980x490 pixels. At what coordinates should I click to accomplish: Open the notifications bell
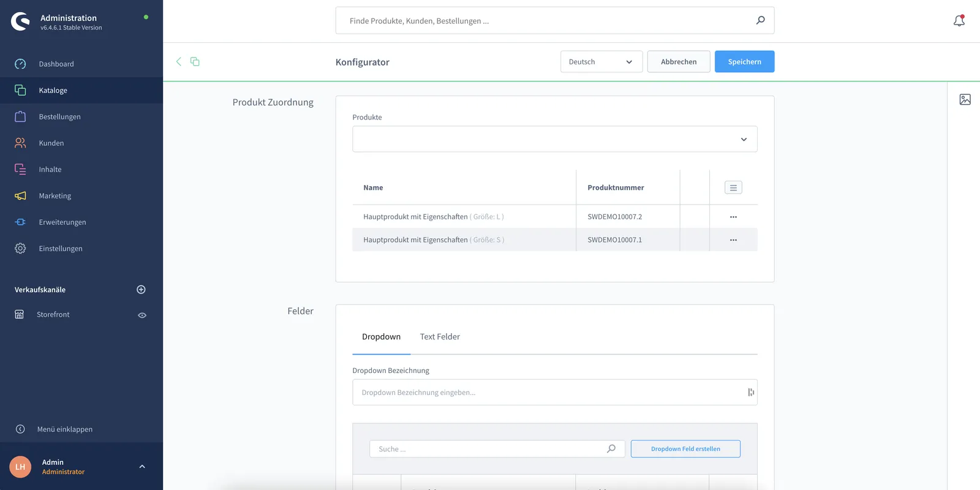coord(959,20)
